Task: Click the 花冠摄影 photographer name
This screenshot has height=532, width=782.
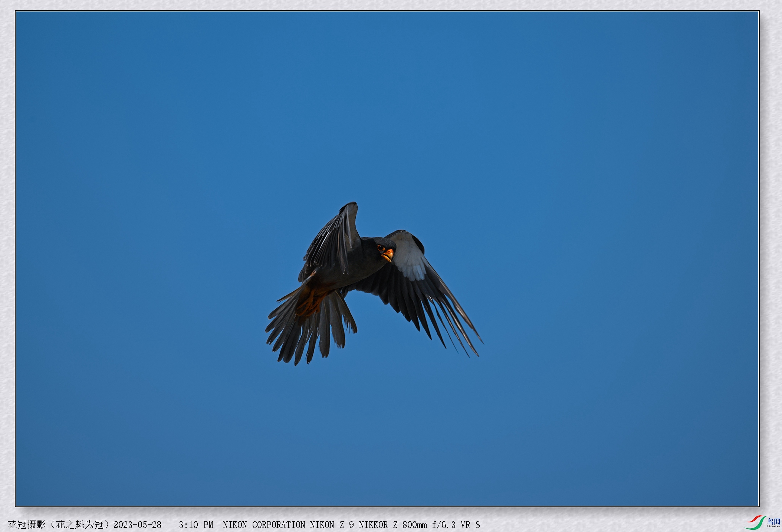Action: pyautogui.click(x=27, y=525)
